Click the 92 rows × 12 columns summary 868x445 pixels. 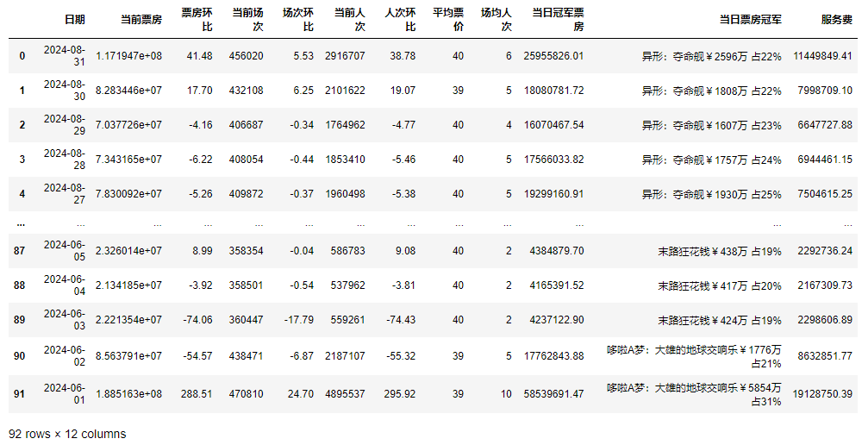coord(67,434)
